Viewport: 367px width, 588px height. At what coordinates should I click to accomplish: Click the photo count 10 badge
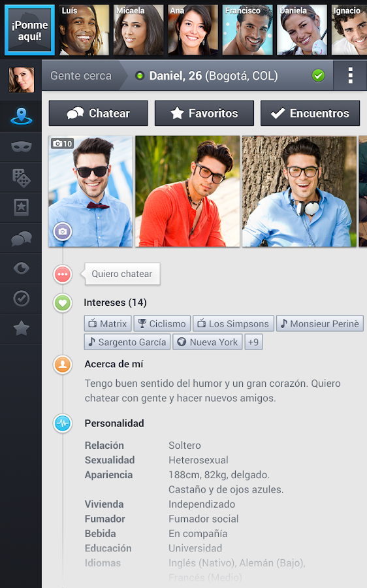click(62, 143)
